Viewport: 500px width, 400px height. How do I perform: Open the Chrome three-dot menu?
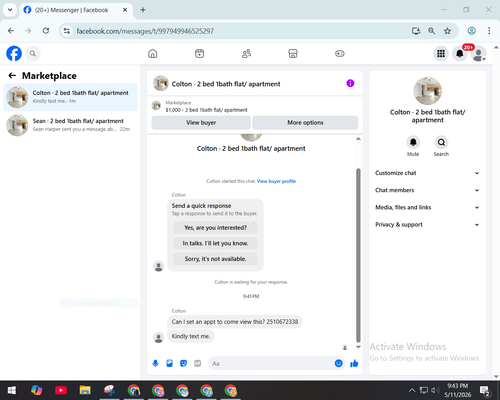coord(489,31)
